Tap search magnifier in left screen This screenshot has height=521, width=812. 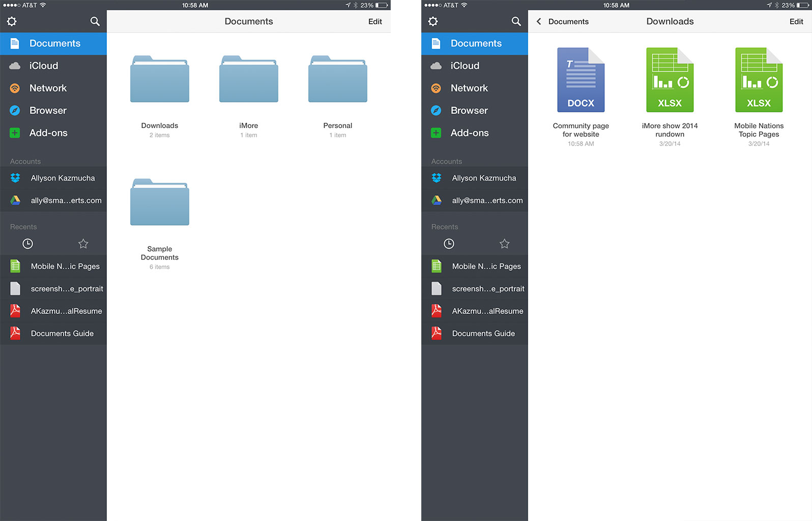tap(95, 21)
